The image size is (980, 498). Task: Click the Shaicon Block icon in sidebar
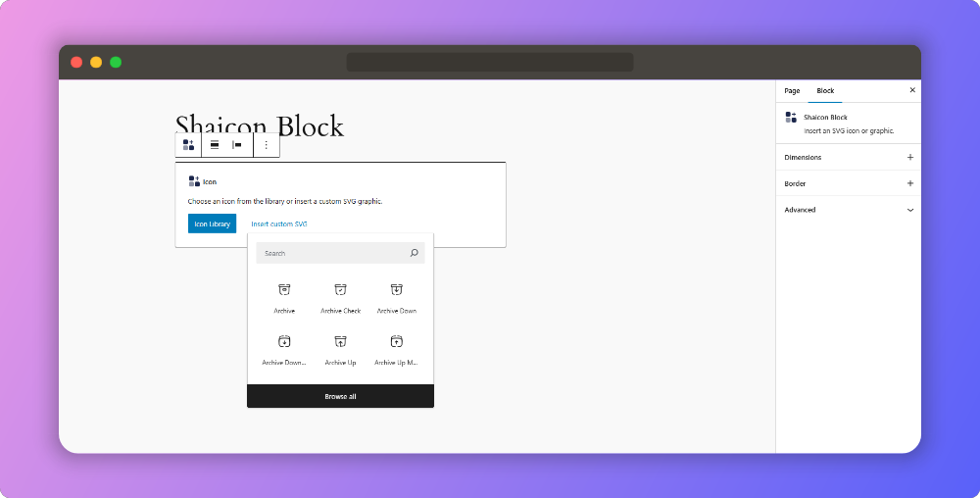[791, 117]
